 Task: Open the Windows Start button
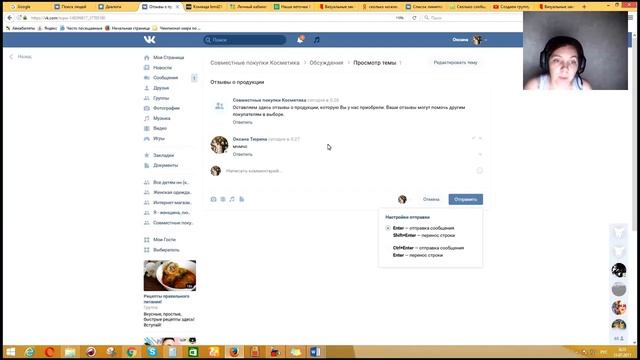11,352
